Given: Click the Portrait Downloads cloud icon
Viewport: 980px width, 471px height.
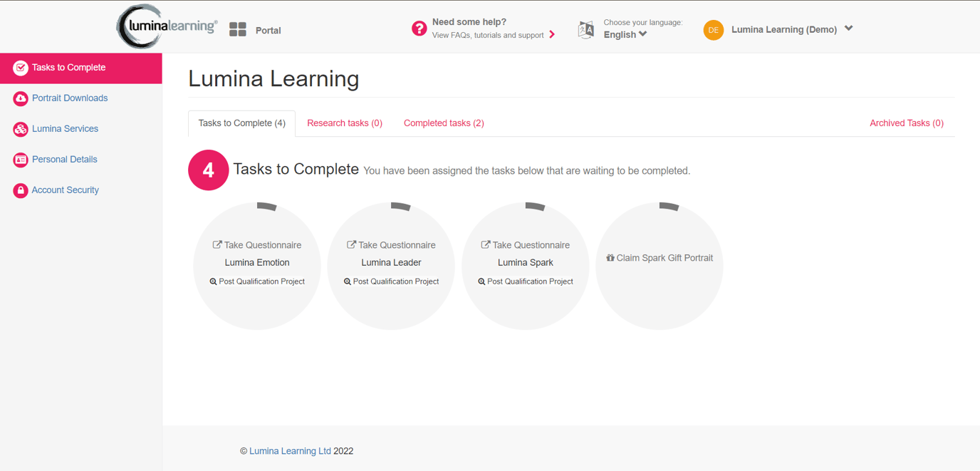Looking at the screenshot, I should (21, 98).
